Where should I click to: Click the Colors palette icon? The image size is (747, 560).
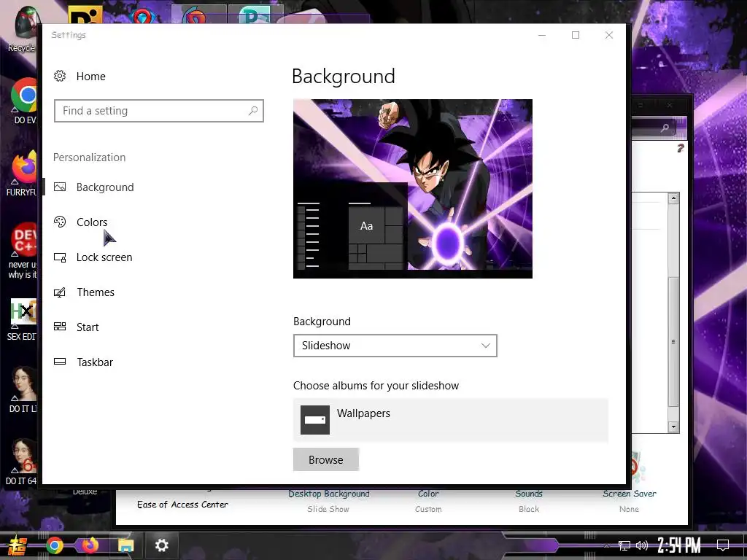click(x=60, y=222)
